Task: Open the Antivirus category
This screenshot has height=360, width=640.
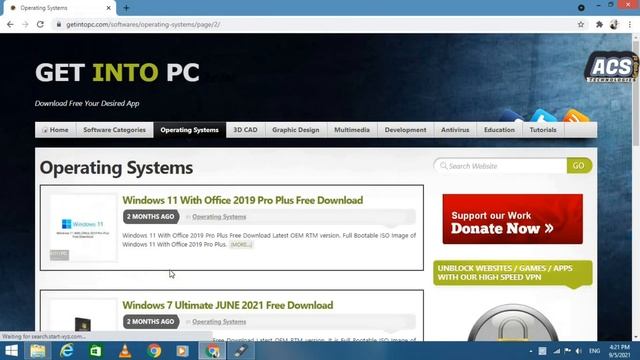Action: pos(455,130)
